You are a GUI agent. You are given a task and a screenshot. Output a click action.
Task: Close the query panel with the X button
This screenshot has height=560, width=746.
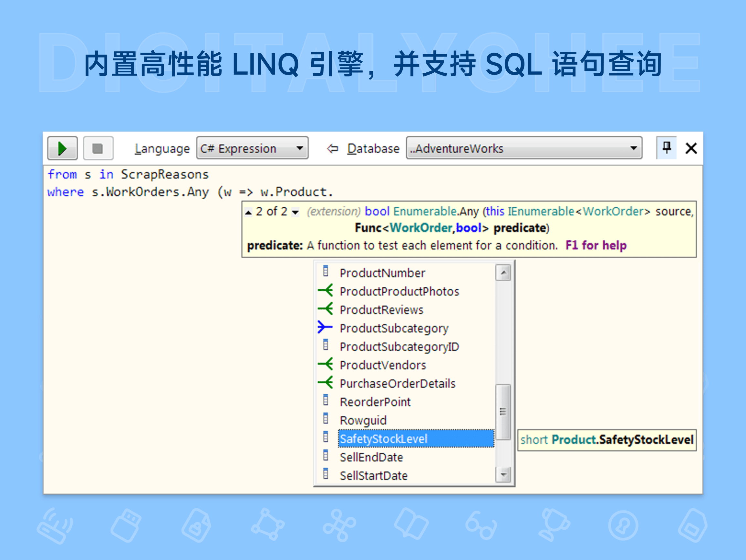click(690, 148)
